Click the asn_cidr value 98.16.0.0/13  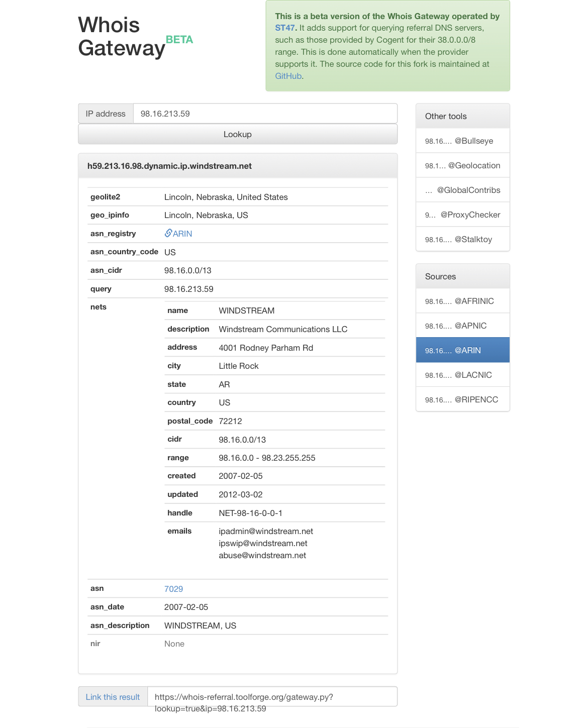(188, 270)
